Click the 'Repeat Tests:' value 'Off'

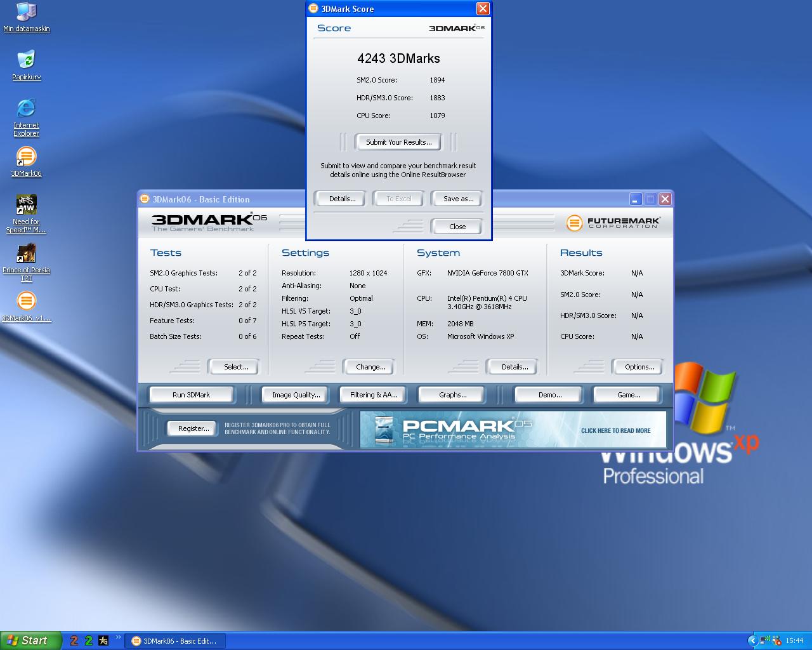click(x=354, y=336)
